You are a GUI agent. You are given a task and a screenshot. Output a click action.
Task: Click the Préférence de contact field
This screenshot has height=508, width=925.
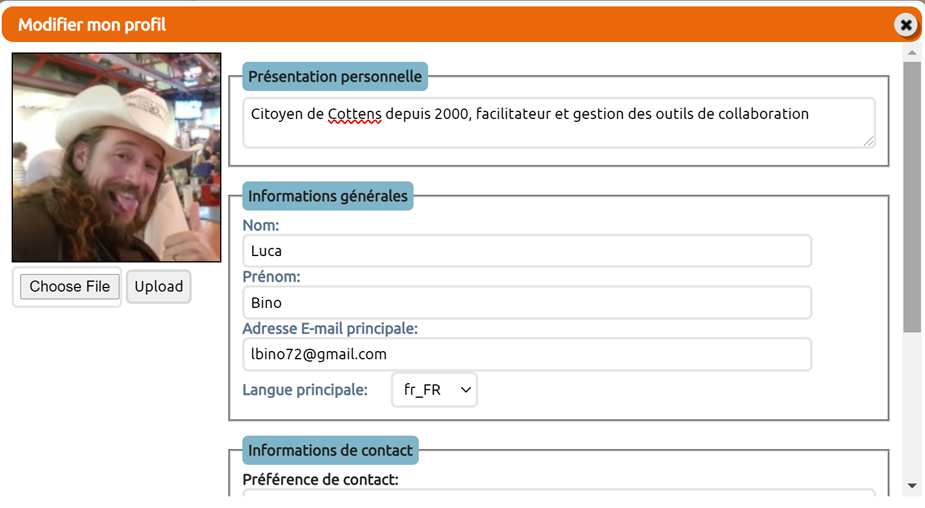[x=558, y=494]
